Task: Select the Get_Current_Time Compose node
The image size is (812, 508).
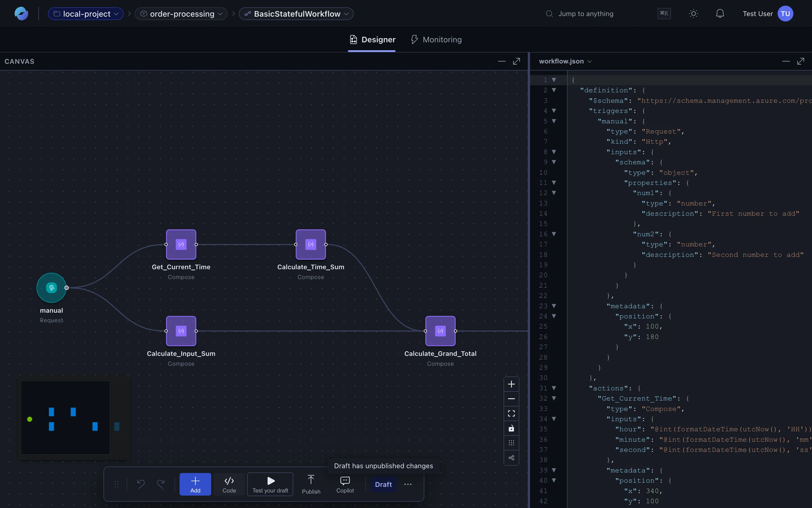Action: pyautogui.click(x=181, y=244)
